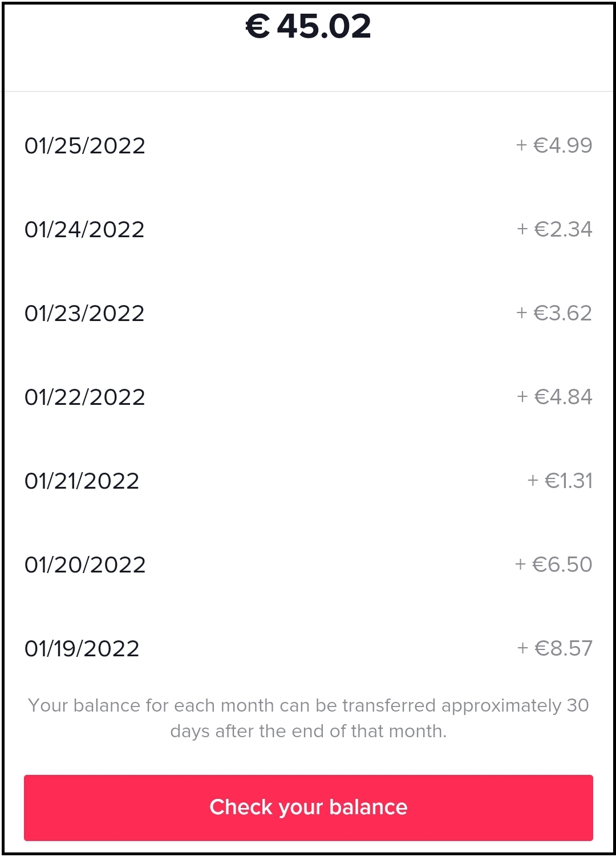This screenshot has height=857, width=616.
Task: Click the + €6.50 earning amount
Action: (x=553, y=564)
